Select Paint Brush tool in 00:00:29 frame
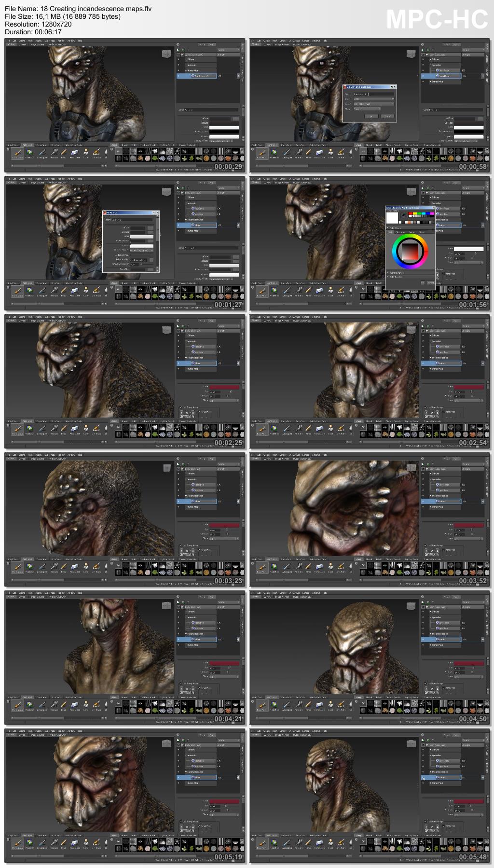Viewport: 494px width, 868px height. click(17, 153)
